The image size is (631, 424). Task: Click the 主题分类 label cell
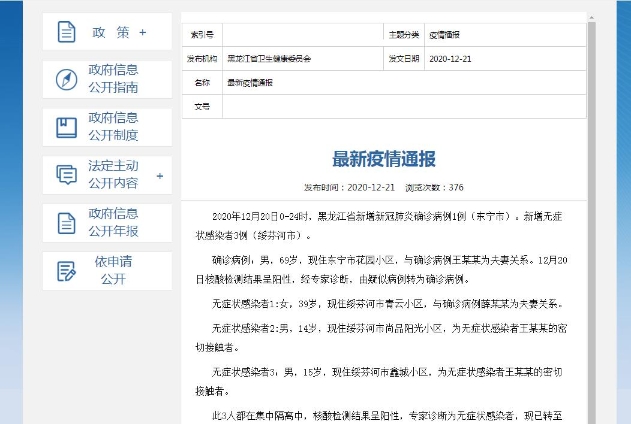[x=404, y=35]
